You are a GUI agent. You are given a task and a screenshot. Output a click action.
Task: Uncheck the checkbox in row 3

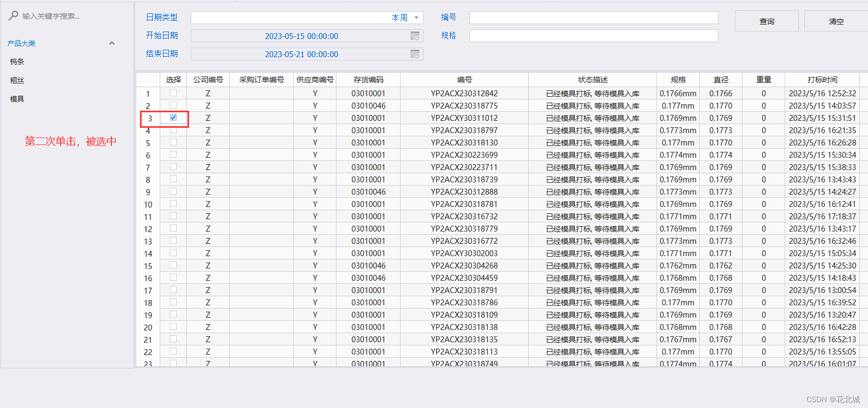coord(173,118)
